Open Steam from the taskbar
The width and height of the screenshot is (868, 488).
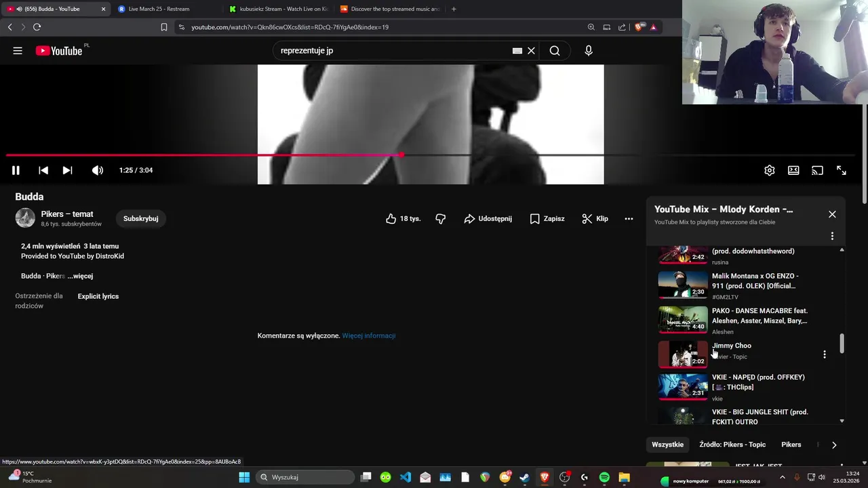point(524,477)
